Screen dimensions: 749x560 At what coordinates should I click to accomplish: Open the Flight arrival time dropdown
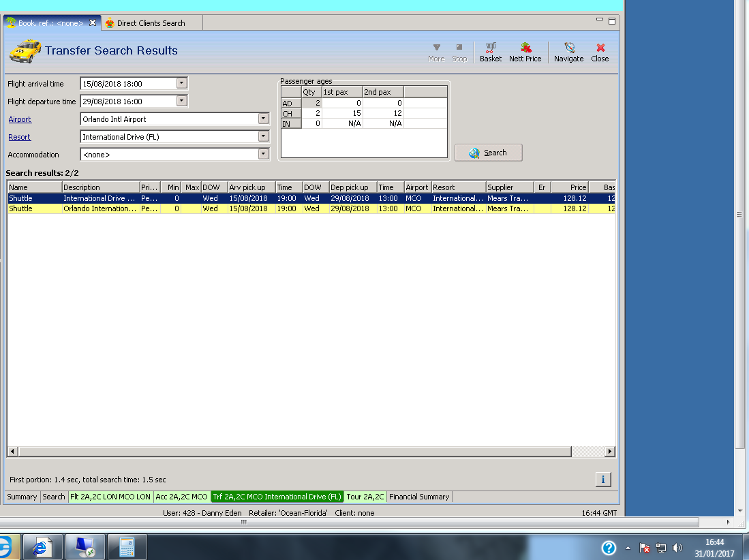[181, 83]
